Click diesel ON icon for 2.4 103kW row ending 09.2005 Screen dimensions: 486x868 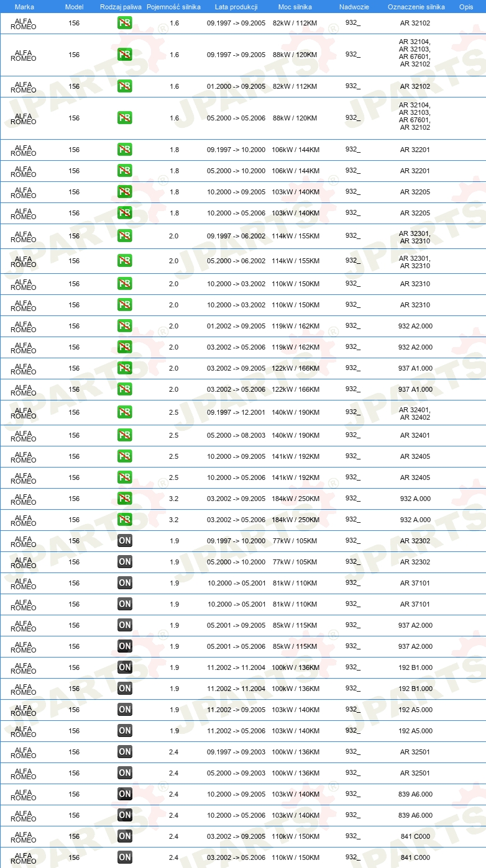coord(124,794)
